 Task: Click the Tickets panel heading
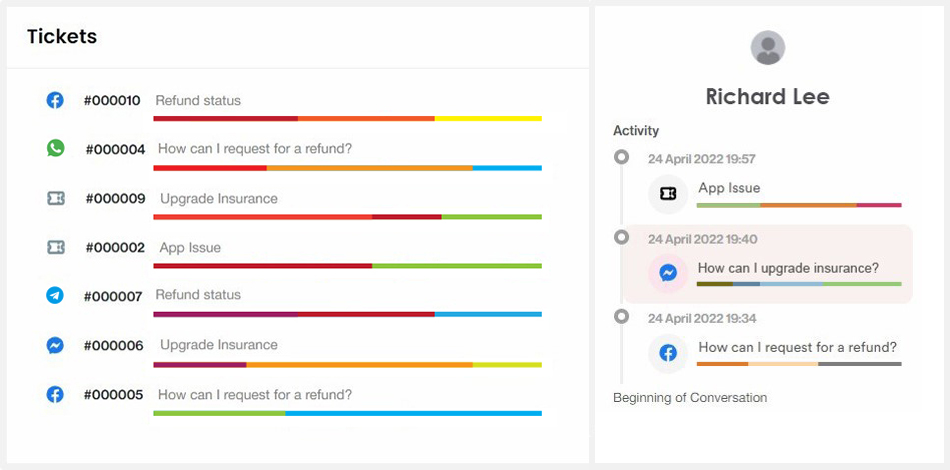(x=62, y=36)
